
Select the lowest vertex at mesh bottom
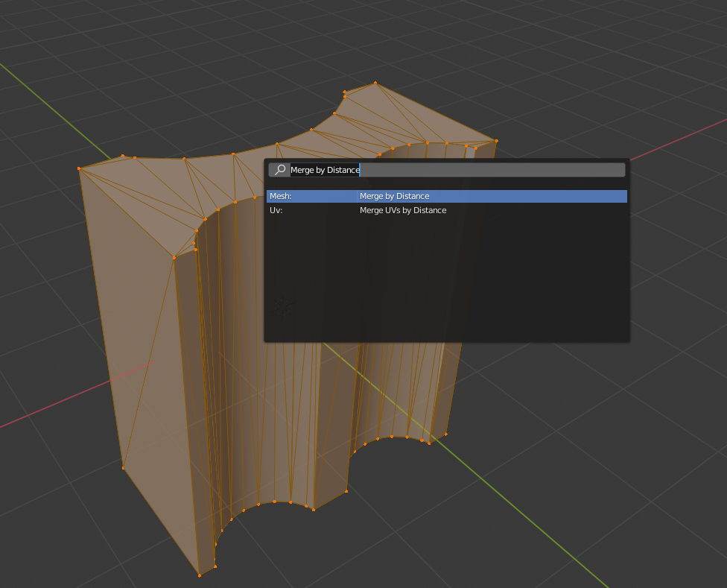point(200,575)
